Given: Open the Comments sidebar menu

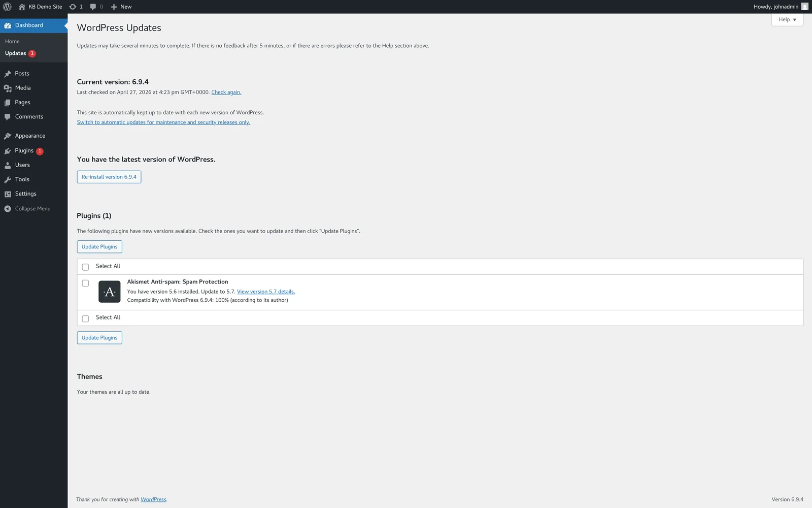Looking at the screenshot, I should [33, 117].
